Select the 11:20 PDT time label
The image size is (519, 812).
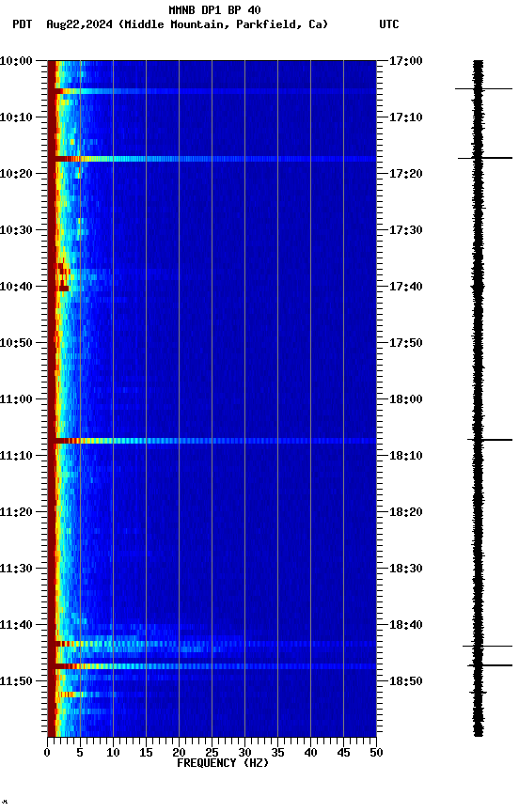tap(16, 512)
